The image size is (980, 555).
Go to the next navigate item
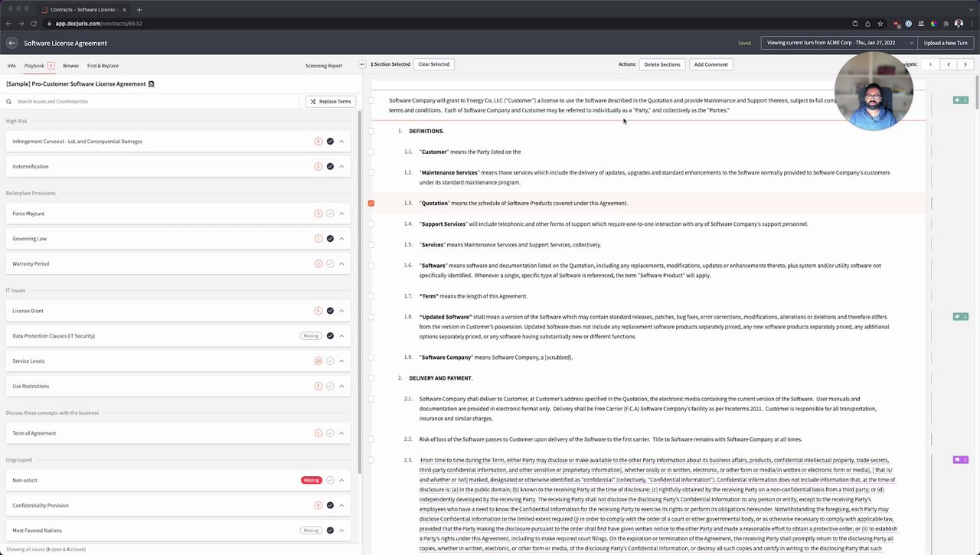click(x=965, y=64)
